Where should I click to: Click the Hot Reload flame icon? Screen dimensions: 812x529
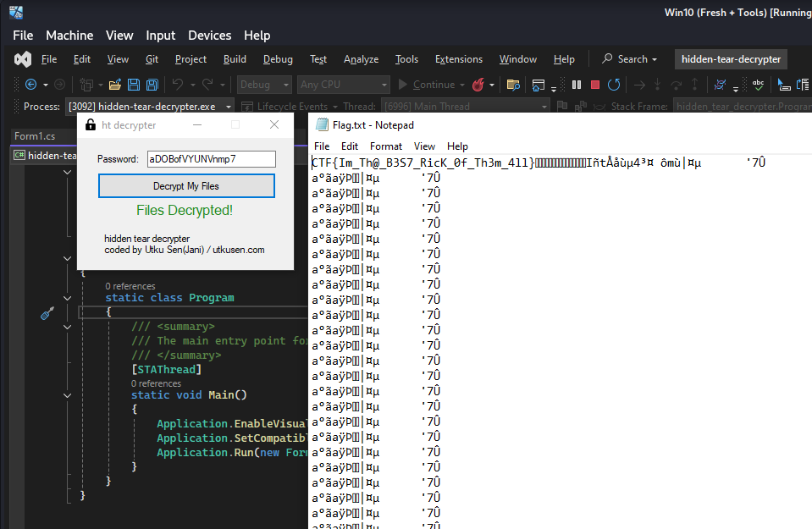point(478,85)
